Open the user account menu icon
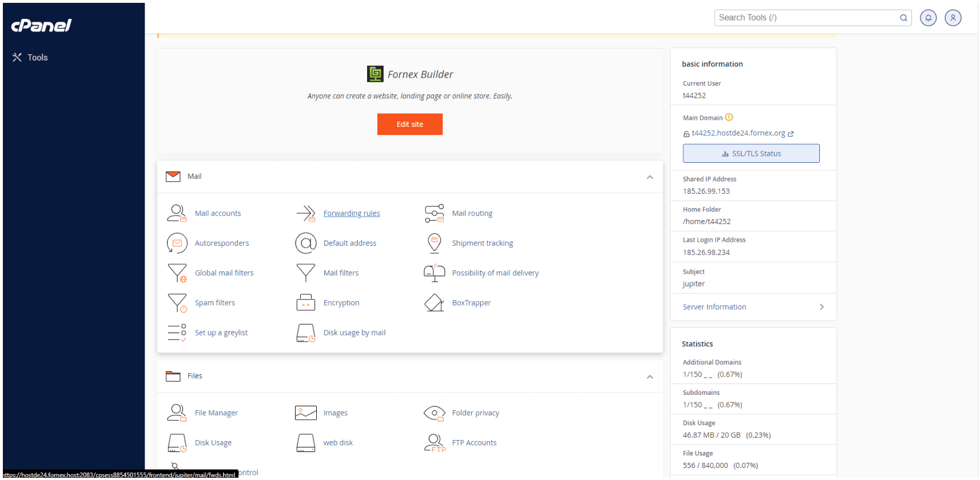Image resolution: width=980 pixels, height=480 pixels. click(x=953, y=18)
